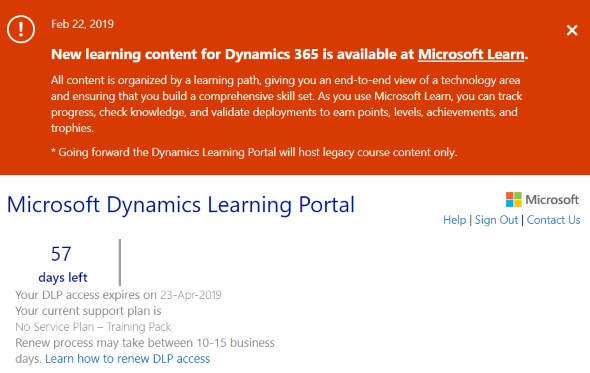Image resolution: width=590 pixels, height=373 pixels.
Task: Click the banner headline about Dynamics 365
Action: coord(290,55)
